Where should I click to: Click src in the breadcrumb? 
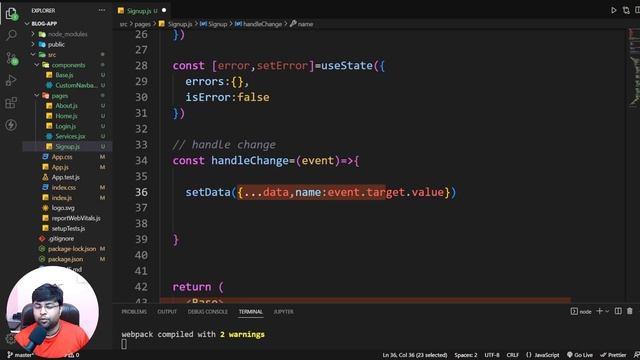coord(123,24)
